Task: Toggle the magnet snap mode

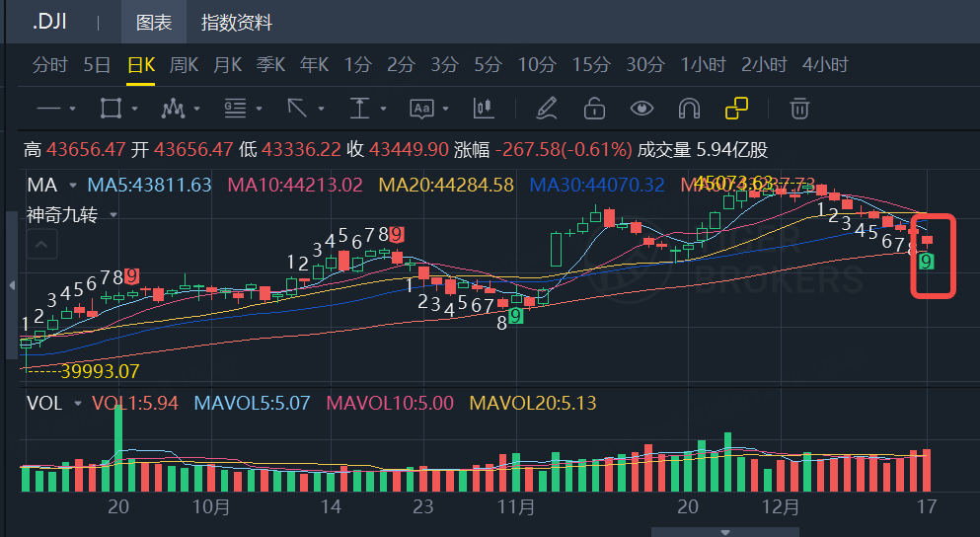Action: [x=689, y=109]
